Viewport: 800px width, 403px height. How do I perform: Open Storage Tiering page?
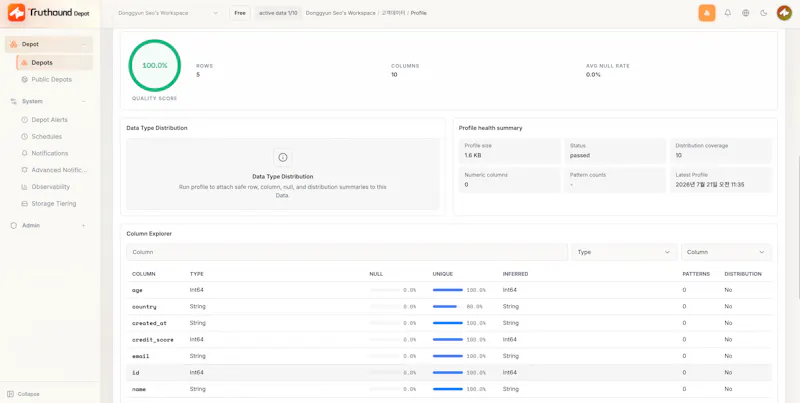click(x=54, y=204)
